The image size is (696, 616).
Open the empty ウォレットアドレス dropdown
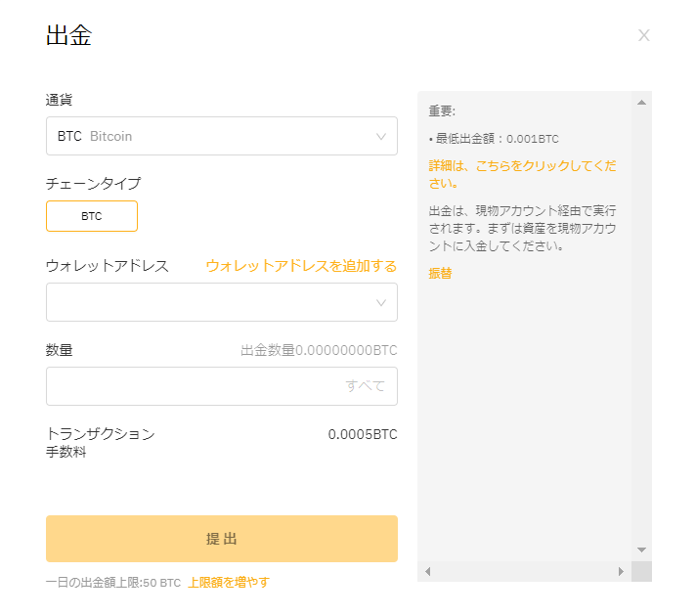(x=222, y=302)
